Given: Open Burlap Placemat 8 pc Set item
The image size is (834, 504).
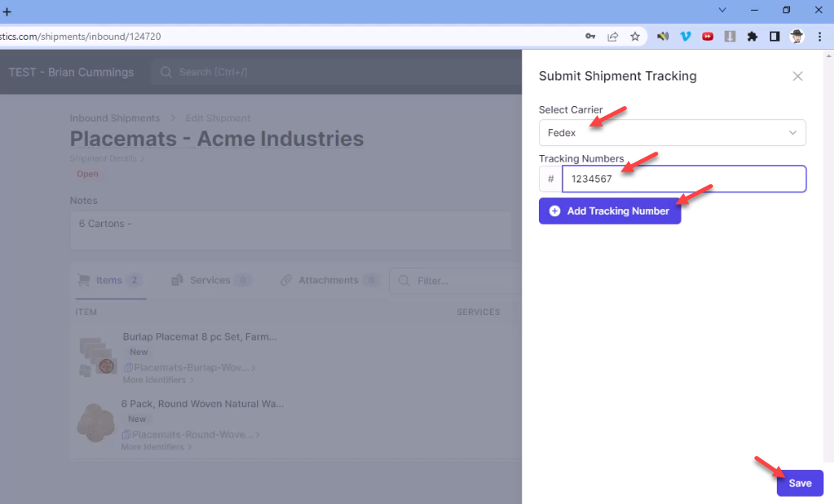Looking at the screenshot, I should click(200, 337).
